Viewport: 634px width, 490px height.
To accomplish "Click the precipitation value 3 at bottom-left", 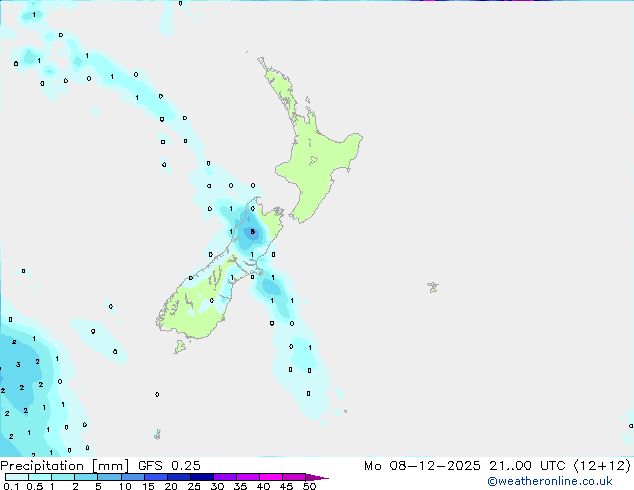I will coord(18,365).
